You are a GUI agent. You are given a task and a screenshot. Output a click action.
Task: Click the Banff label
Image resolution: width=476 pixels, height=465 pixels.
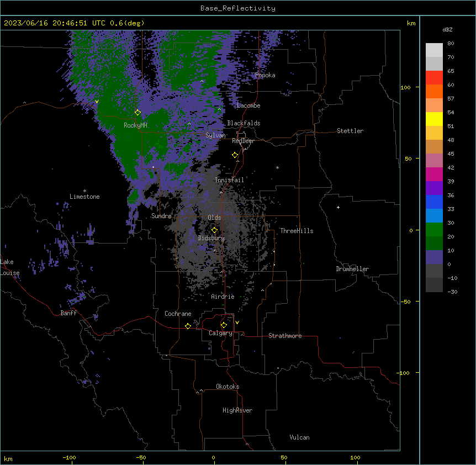(x=68, y=313)
